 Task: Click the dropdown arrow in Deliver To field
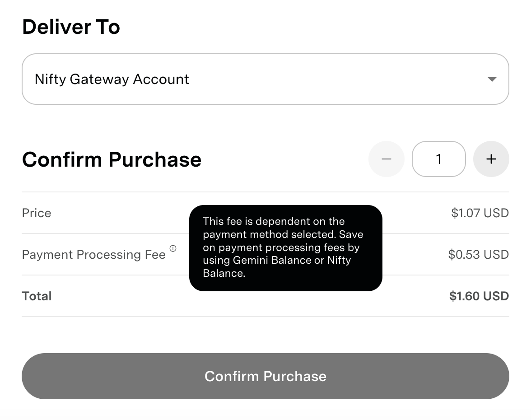pyautogui.click(x=492, y=79)
